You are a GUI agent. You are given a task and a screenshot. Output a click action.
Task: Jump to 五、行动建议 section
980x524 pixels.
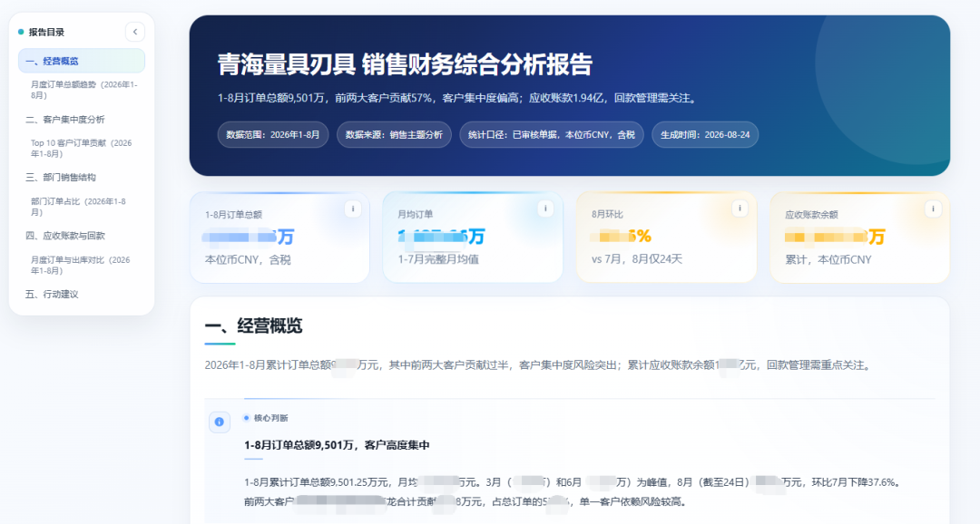52,294
